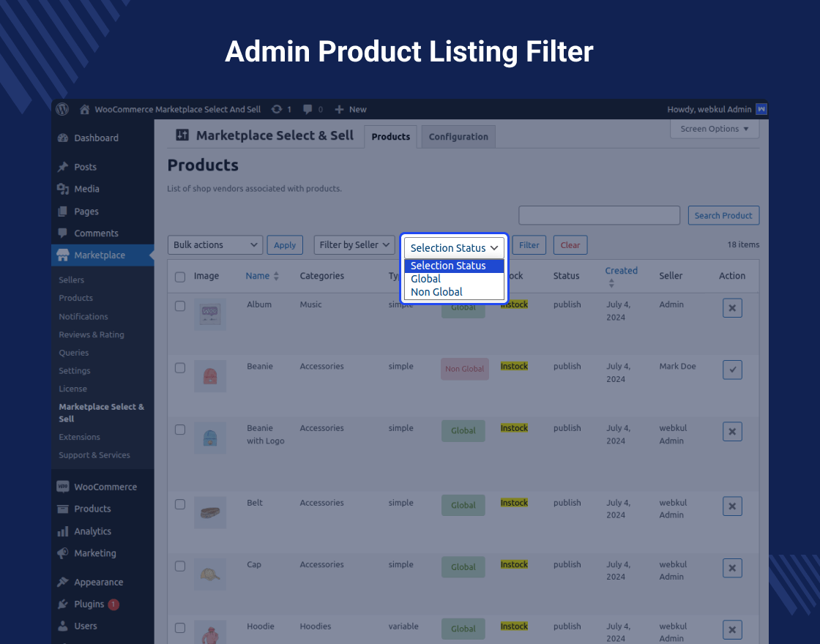Open the Belt product thumbnail
Viewport: 820px width, 644px height.
click(210, 512)
